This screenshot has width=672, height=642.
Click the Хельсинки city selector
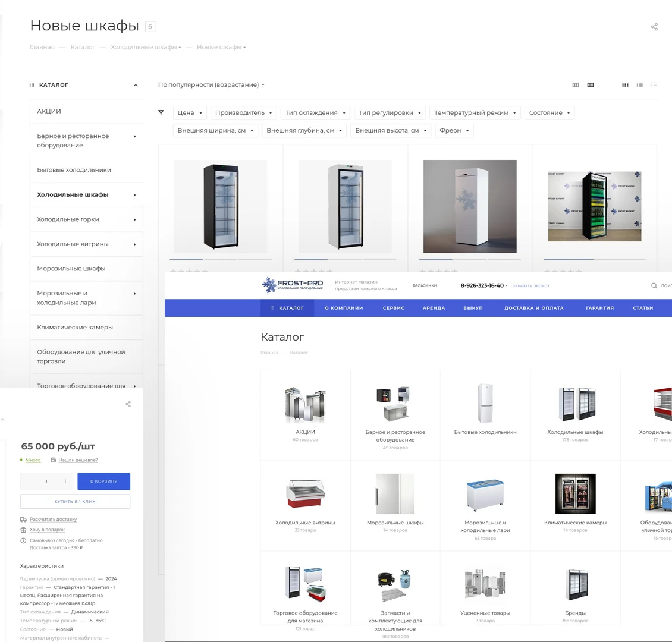click(x=424, y=285)
